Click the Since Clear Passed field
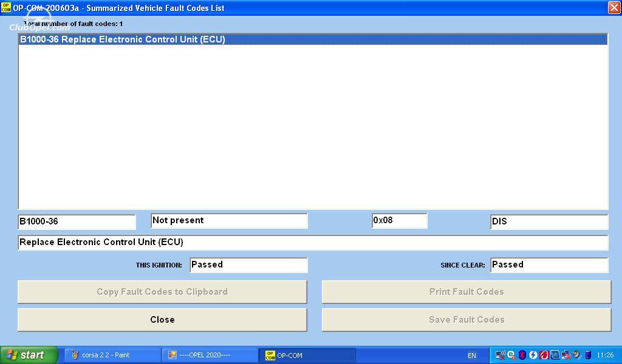Image resolution: width=622 pixels, height=364 pixels. (549, 265)
